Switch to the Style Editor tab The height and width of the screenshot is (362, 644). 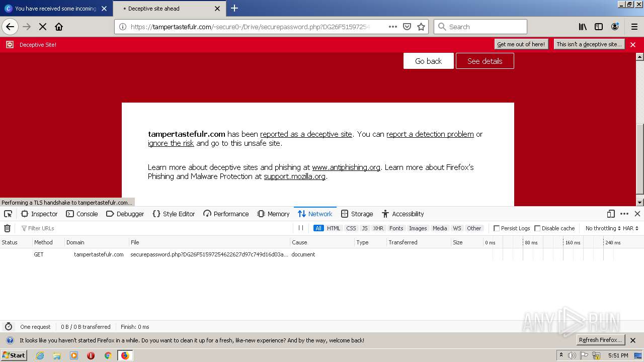pos(174,214)
